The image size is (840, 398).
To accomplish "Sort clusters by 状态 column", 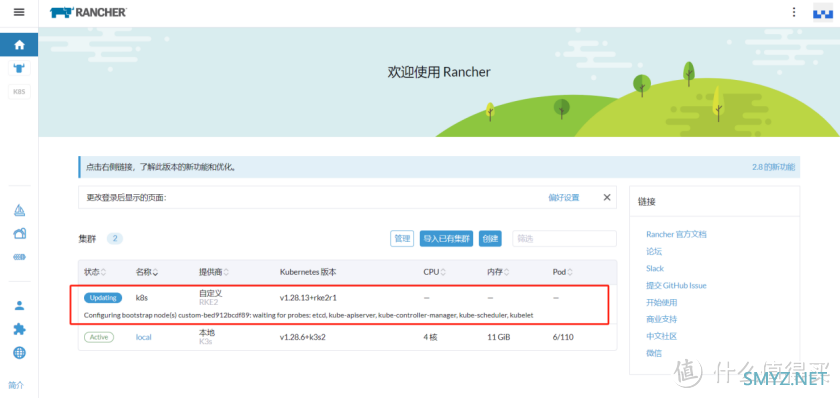I will click(95, 272).
